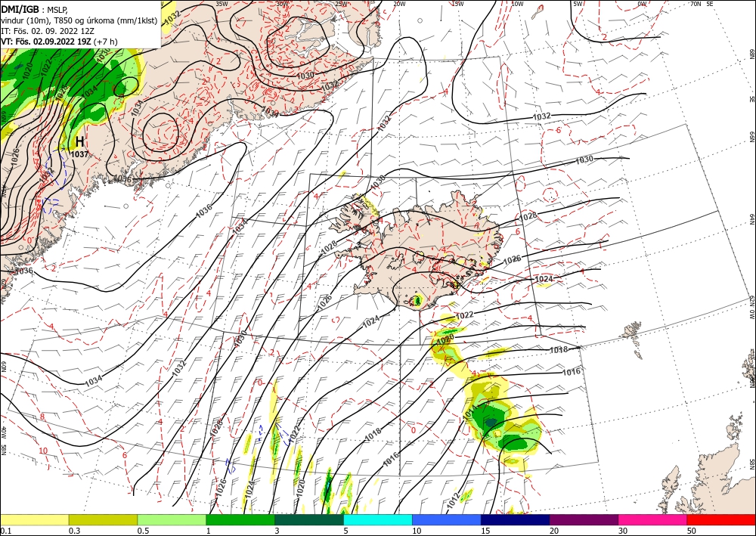Choose the purple 20–30 legend swatch
This screenshot has height=536, width=756.
point(584,519)
